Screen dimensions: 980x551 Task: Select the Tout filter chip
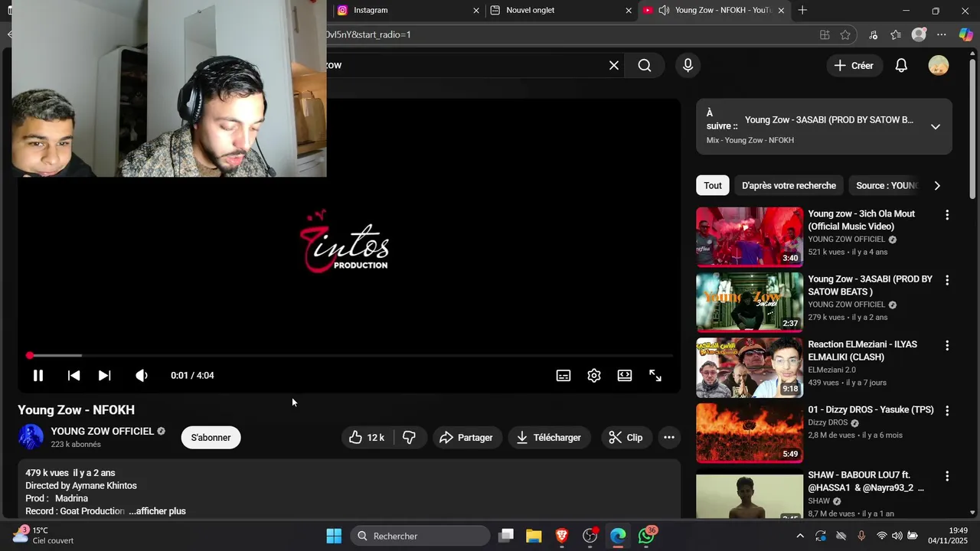tap(713, 186)
